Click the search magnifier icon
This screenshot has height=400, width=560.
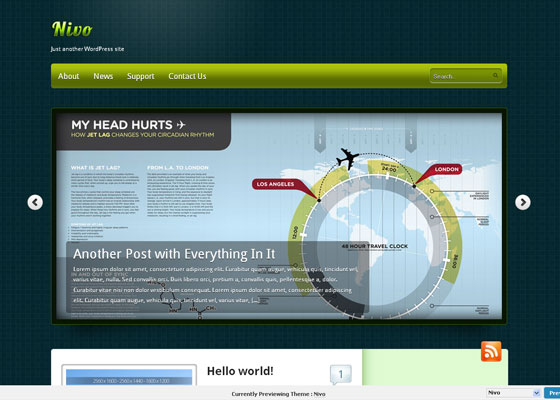point(495,76)
